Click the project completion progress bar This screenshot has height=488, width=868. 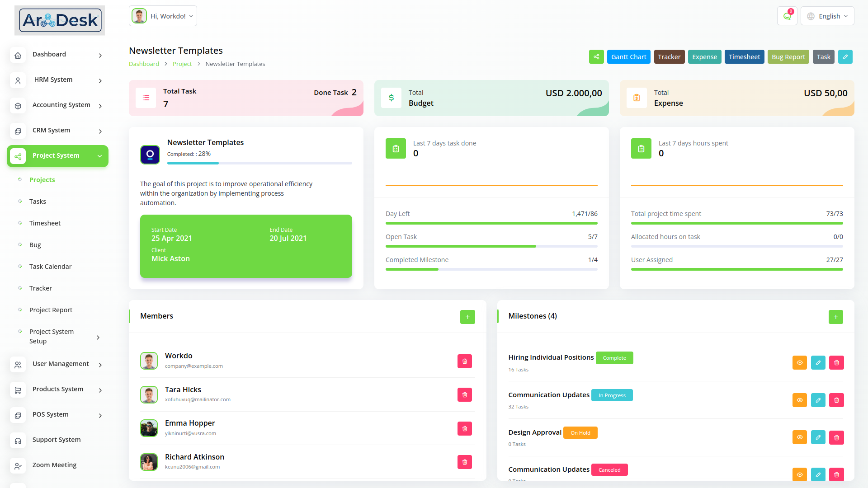pyautogui.click(x=259, y=163)
